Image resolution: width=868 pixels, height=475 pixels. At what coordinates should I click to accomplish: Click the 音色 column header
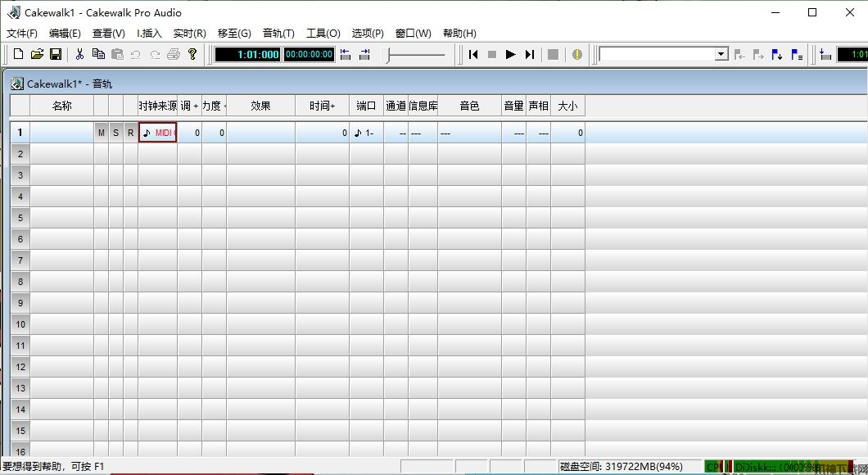click(x=469, y=106)
